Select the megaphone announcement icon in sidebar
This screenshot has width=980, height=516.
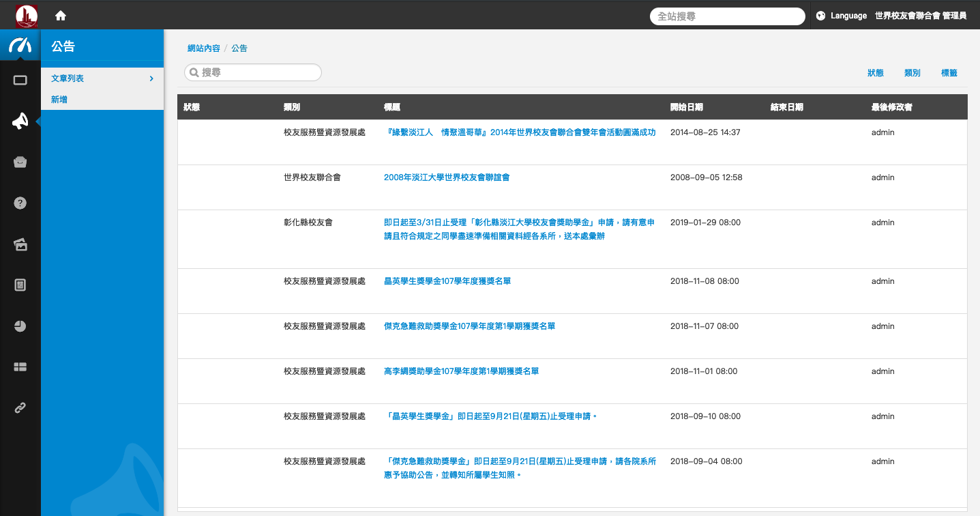(20, 121)
